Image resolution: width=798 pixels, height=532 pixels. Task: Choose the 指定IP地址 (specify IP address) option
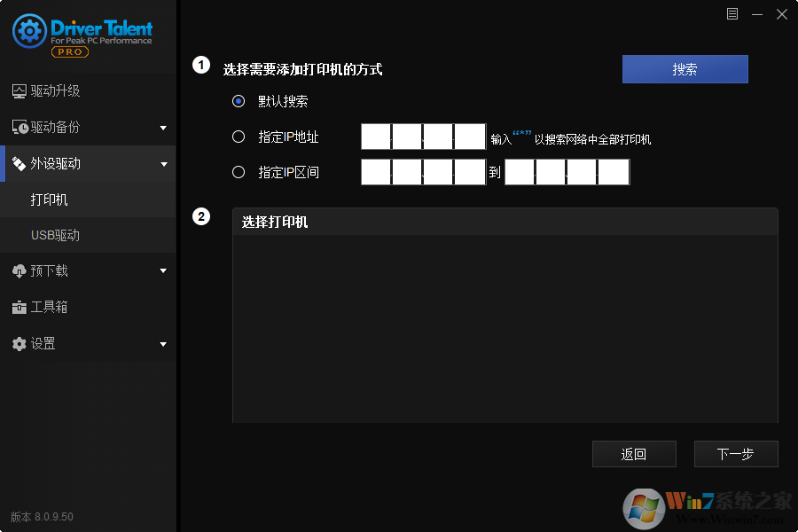point(238,137)
